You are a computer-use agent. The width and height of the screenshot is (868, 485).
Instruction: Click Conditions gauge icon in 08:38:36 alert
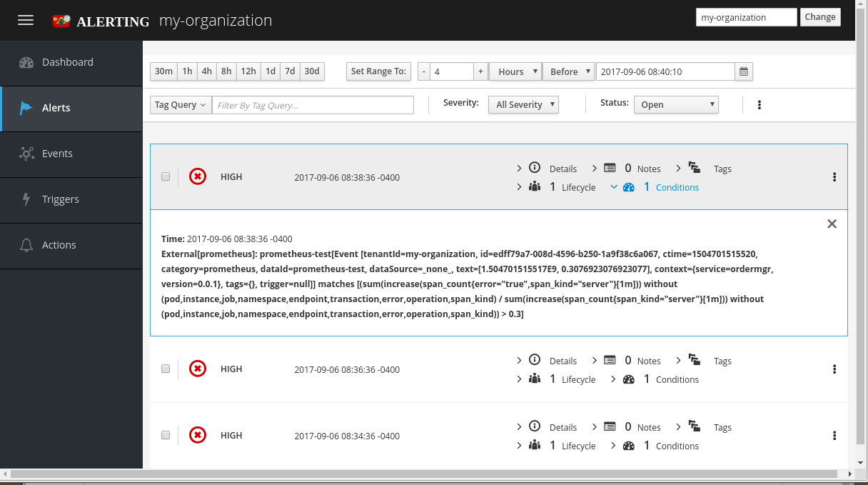pos(629,187)
